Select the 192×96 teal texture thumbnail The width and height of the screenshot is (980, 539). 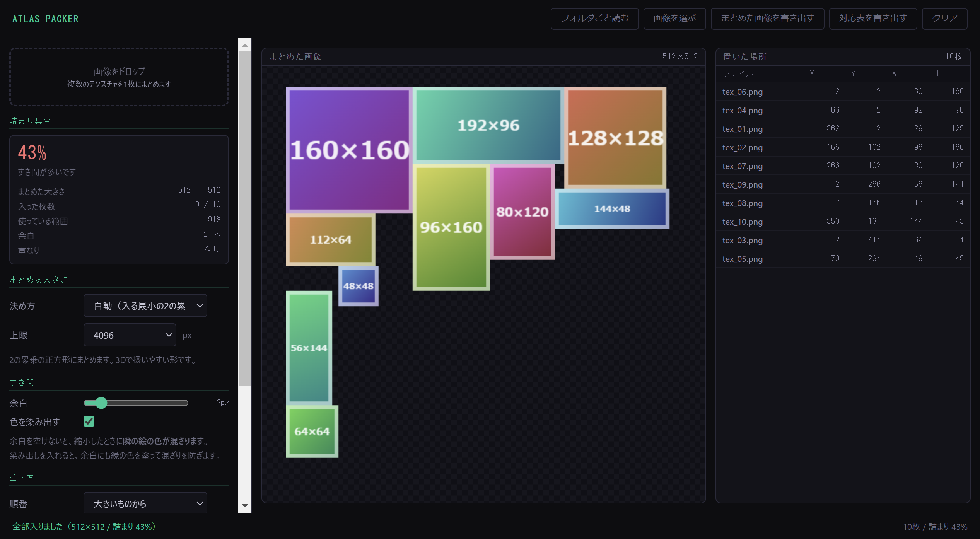(488, 125)
